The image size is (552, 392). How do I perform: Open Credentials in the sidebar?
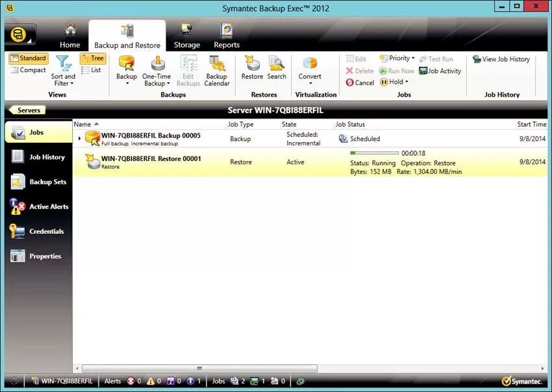[38, 231]
